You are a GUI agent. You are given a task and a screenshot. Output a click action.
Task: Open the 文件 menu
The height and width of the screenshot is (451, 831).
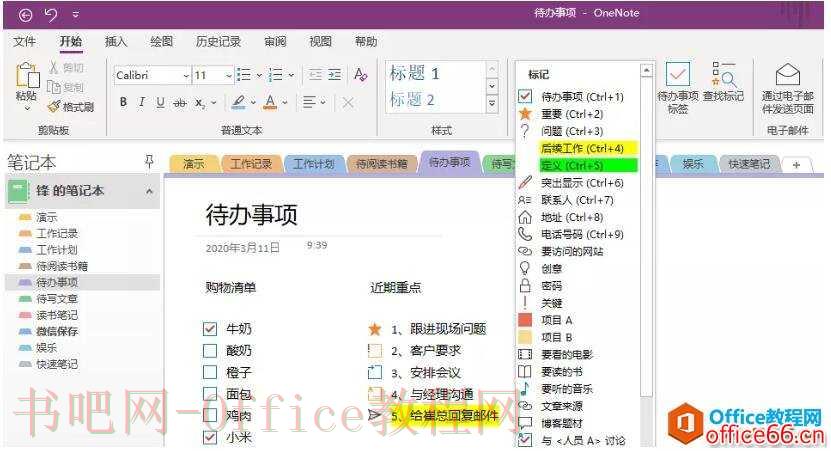tap(24, 41)
